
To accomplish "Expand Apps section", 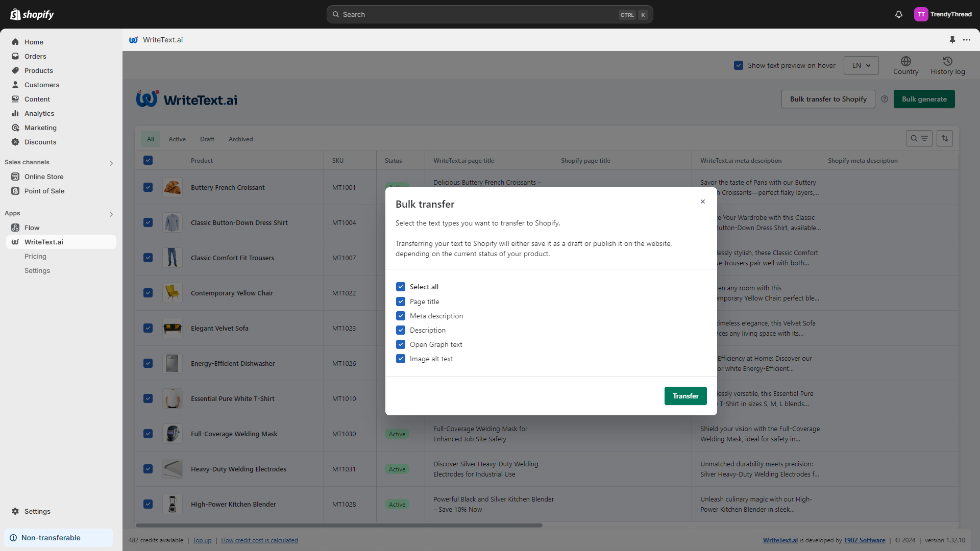I will 111,214.
